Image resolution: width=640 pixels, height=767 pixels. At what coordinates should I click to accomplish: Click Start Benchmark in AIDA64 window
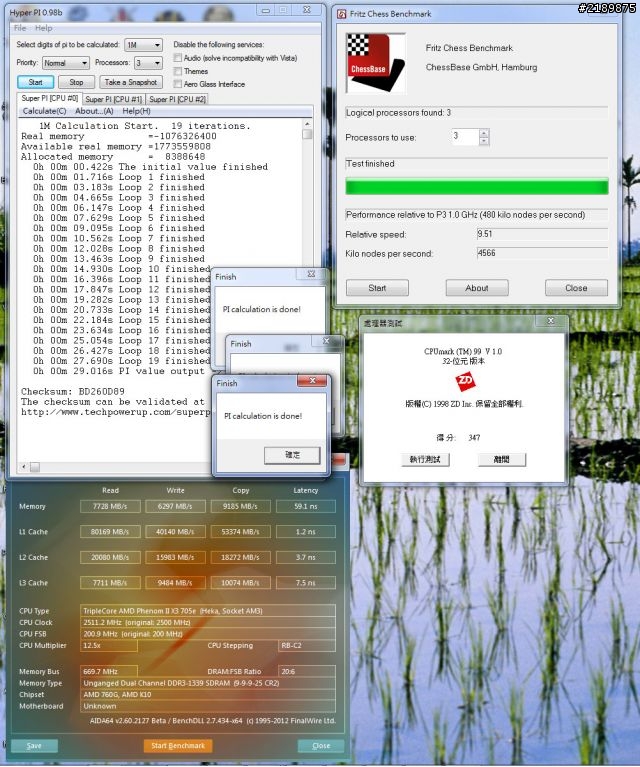tap(178, 746)
